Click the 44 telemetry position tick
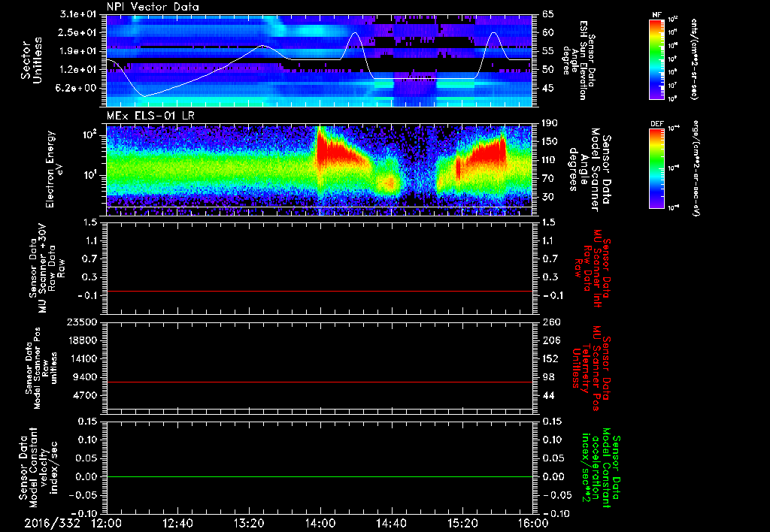The image size is (770, 532). click(x=548, y=395)
